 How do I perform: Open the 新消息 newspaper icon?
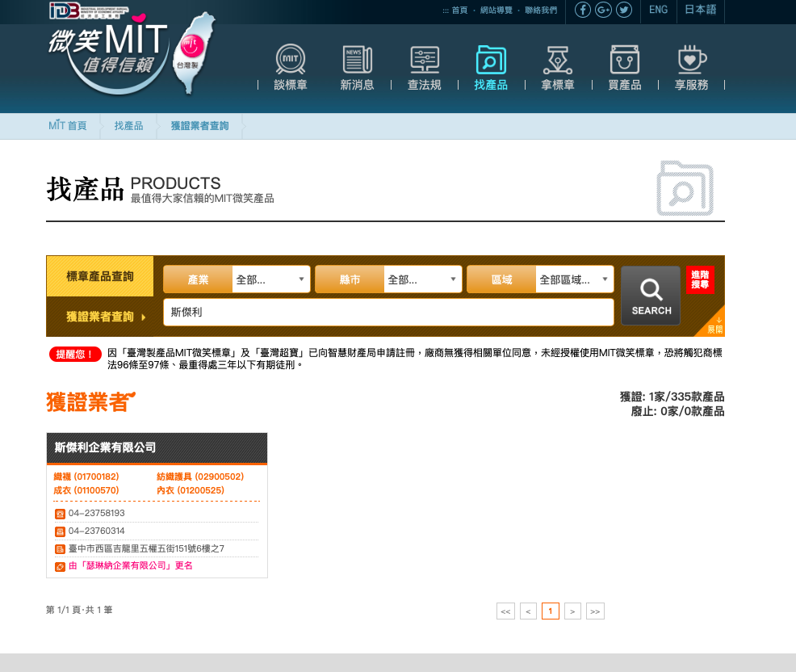[x=358, y=60]
